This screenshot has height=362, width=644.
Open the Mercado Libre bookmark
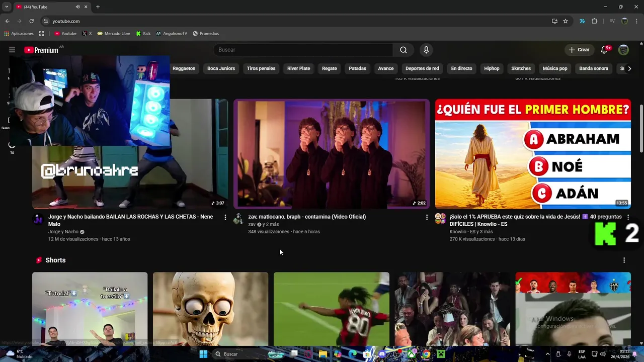(114, 34)
